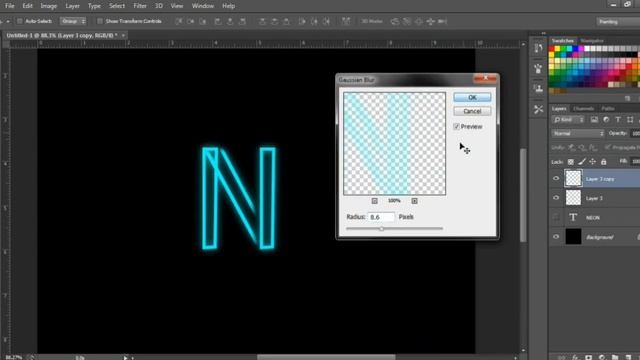Zoom out Gaussian Blur preview
The image size is (640, 360).
(x=374, y=201)
